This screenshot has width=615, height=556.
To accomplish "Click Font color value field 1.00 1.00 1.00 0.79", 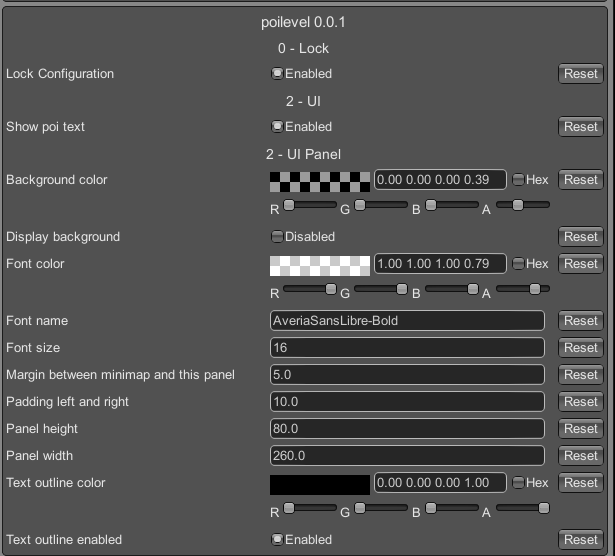I will [x=440, y=263].
